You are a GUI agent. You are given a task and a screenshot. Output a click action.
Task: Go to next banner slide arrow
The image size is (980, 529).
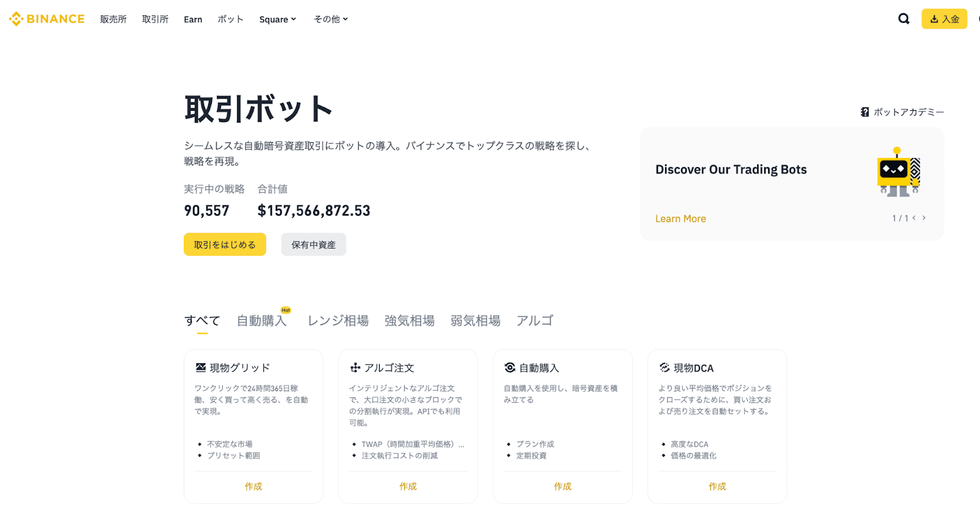coord(924,218)
